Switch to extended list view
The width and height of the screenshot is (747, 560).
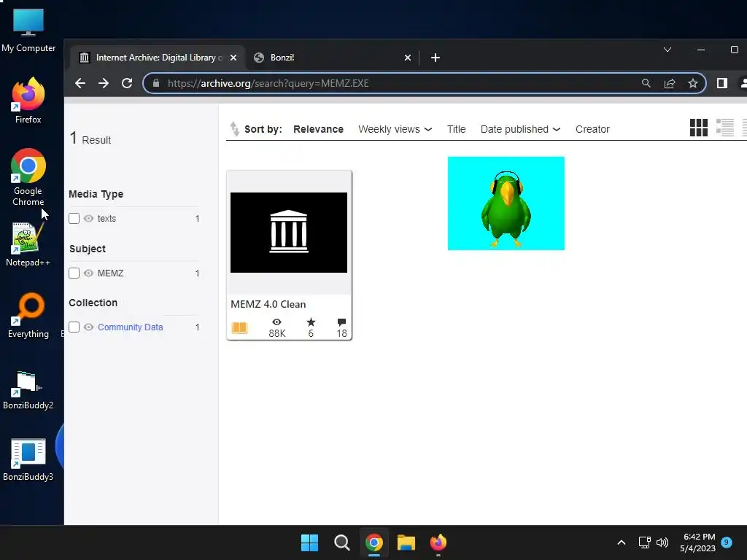click(x=724, y=128)
